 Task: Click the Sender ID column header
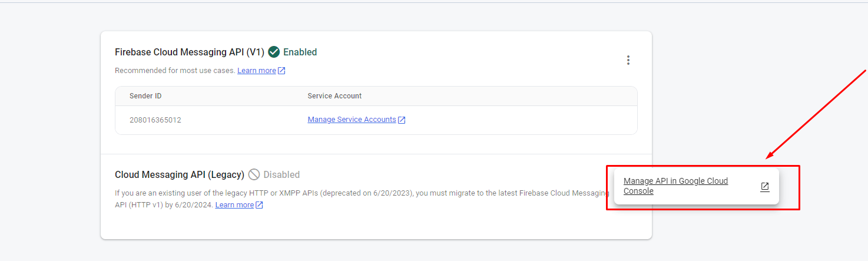(x=145, y=96)
